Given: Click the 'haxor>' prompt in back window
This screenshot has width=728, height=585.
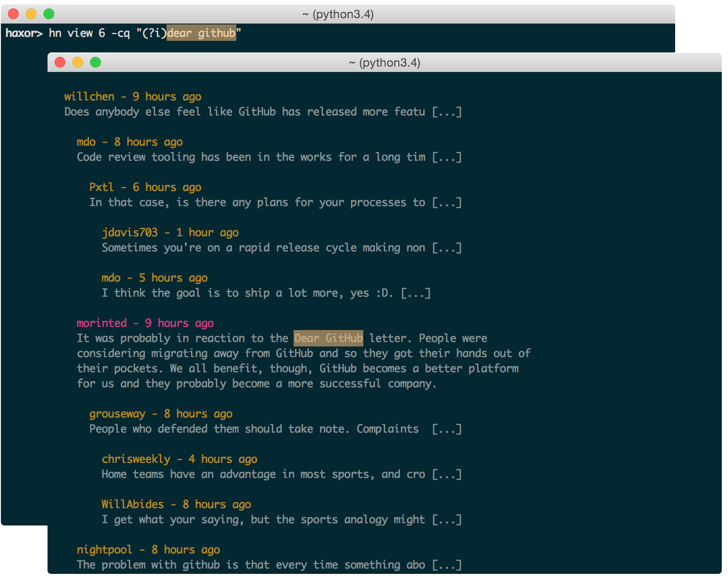Looking at the screenshot, I should click(24, 33).
